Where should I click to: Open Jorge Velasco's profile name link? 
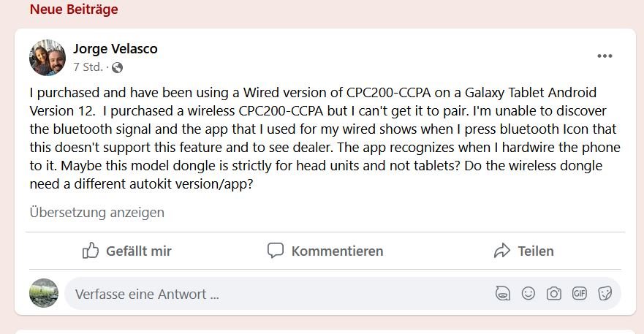click(x=115, y=49)
